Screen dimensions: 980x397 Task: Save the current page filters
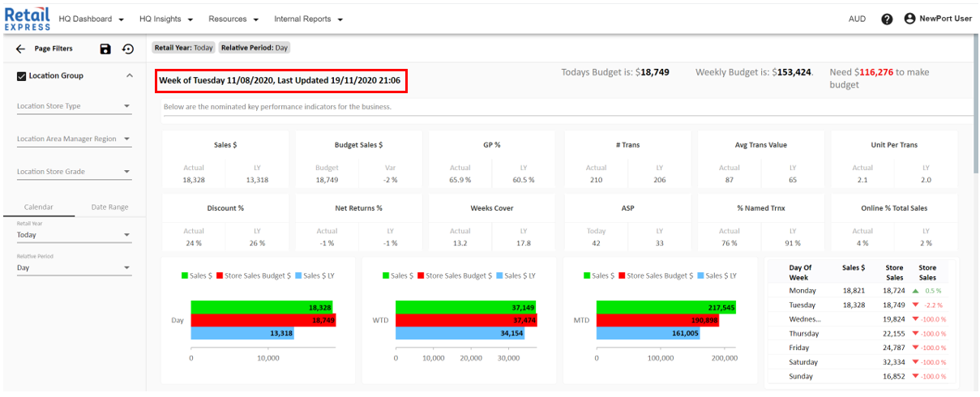coord(105,49)
